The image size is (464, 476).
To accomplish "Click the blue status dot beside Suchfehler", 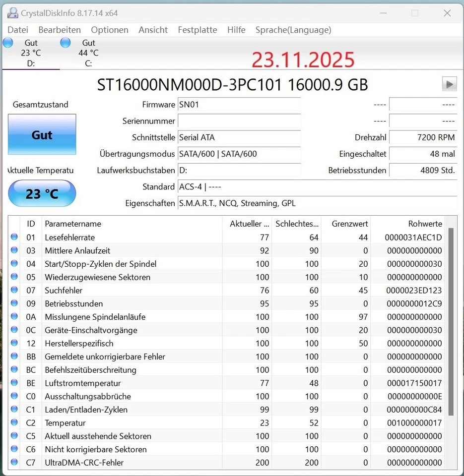I will (14, 290).
